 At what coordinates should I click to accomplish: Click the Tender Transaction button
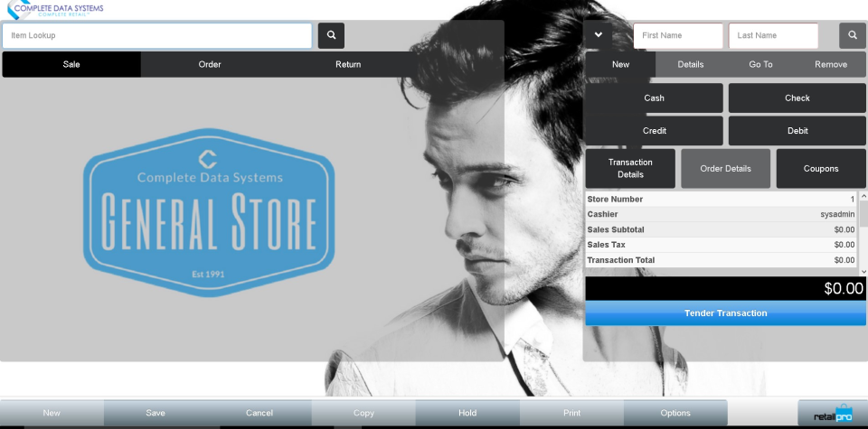(x=726, y=312)
